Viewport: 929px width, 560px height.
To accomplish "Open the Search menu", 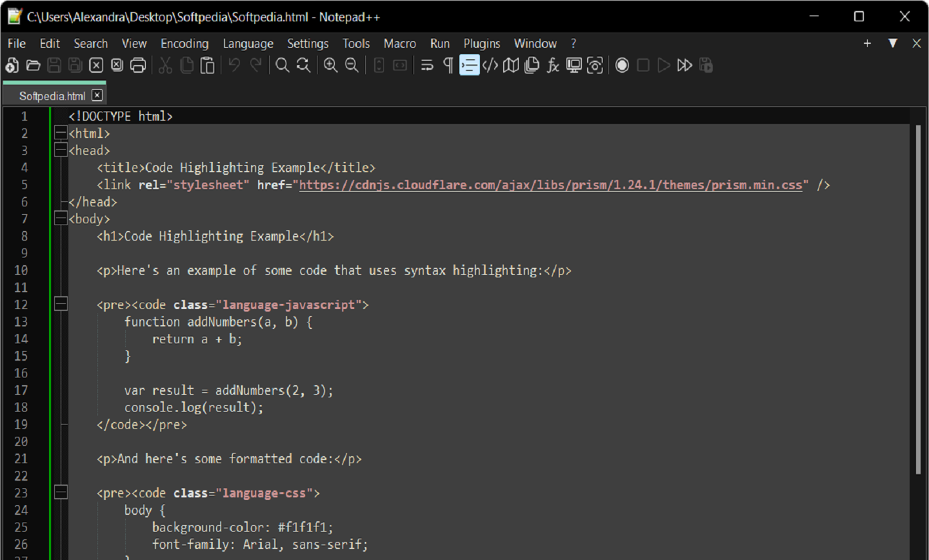I will point(90,43).
